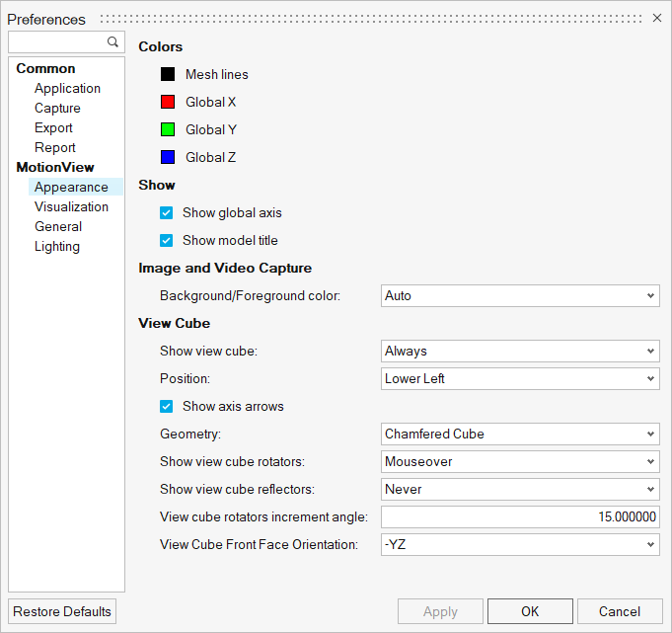Click the Global X label
This screenshot has height=633, width=672.
(210, 102)
